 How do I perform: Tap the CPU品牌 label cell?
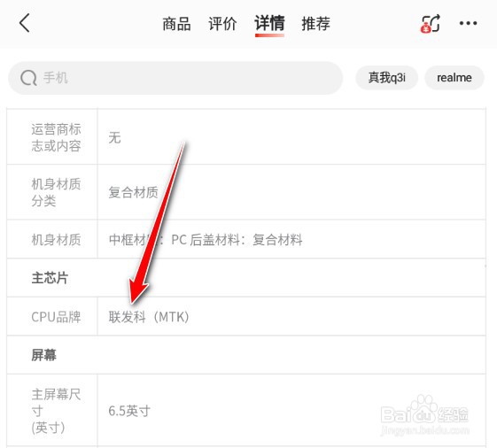pyautogui.click(x=52, y=316)
